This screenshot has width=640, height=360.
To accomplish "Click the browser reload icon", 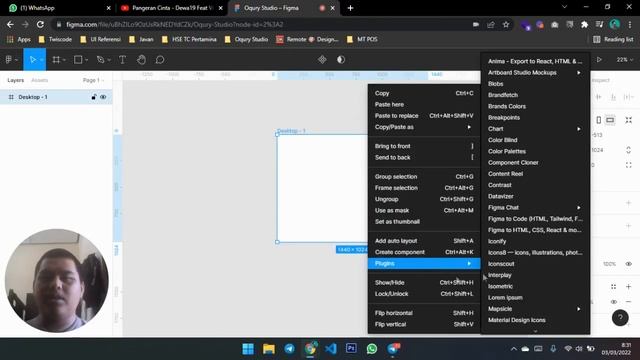I will point(40,24).
